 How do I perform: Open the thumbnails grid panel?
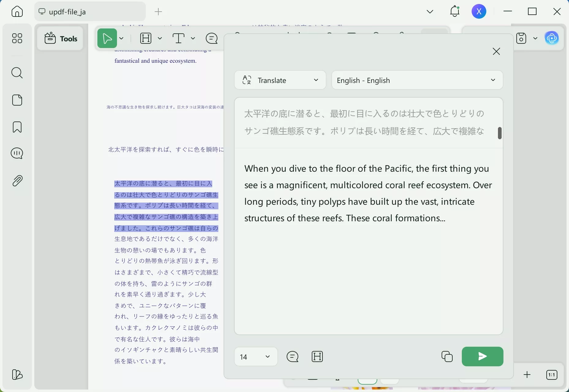pos(17,39)
